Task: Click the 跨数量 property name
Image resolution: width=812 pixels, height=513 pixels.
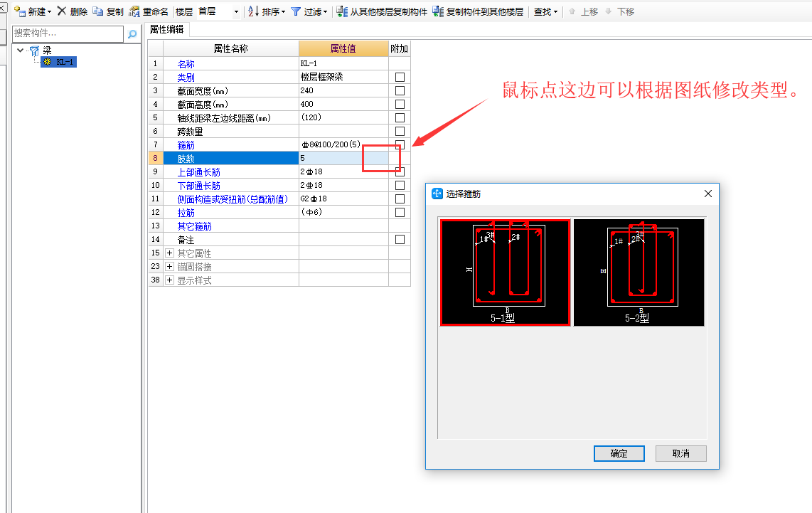Action: tap(190, 132)
